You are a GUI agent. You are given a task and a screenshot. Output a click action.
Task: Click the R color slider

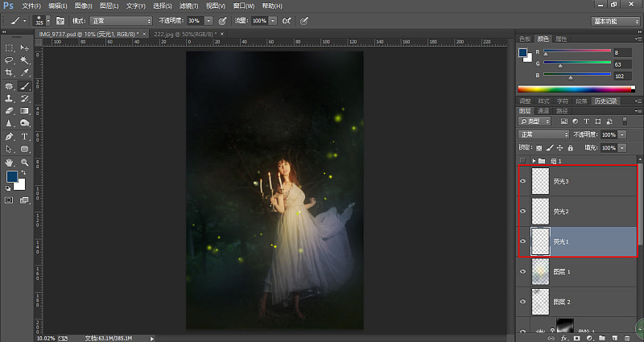pos(577,51)
